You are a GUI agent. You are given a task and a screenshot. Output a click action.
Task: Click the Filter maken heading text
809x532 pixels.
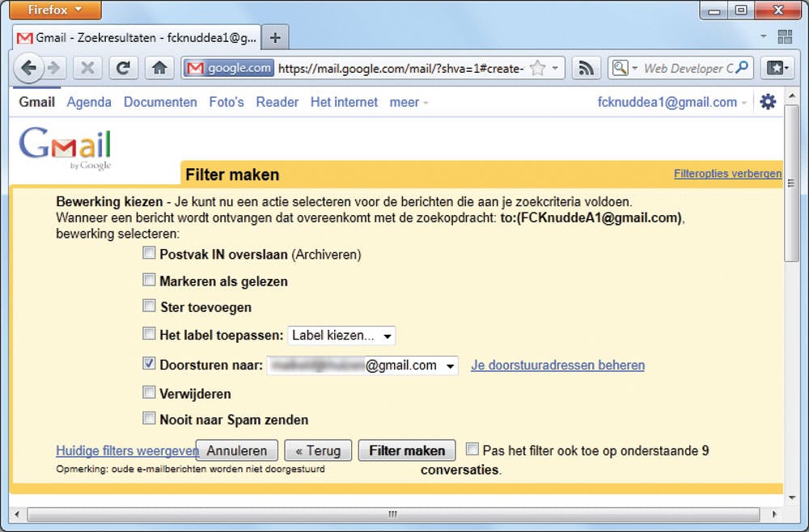(232, 175)
